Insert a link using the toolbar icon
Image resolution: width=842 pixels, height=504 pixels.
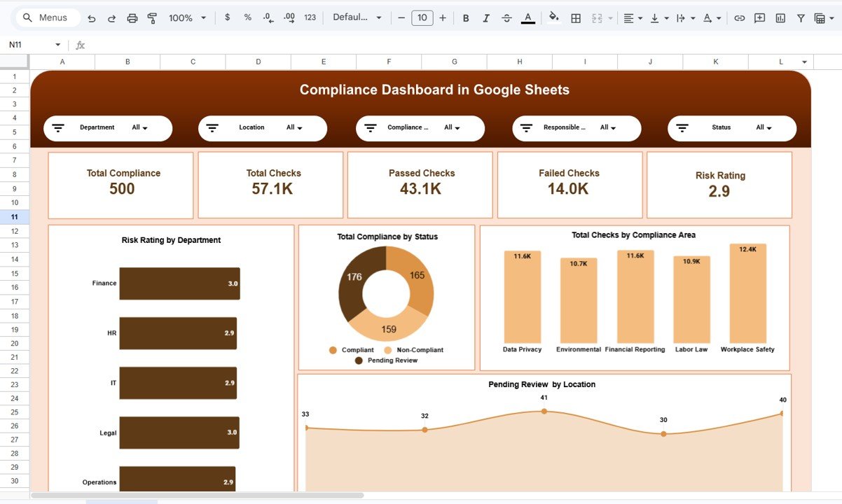click(x=739, y=17)
